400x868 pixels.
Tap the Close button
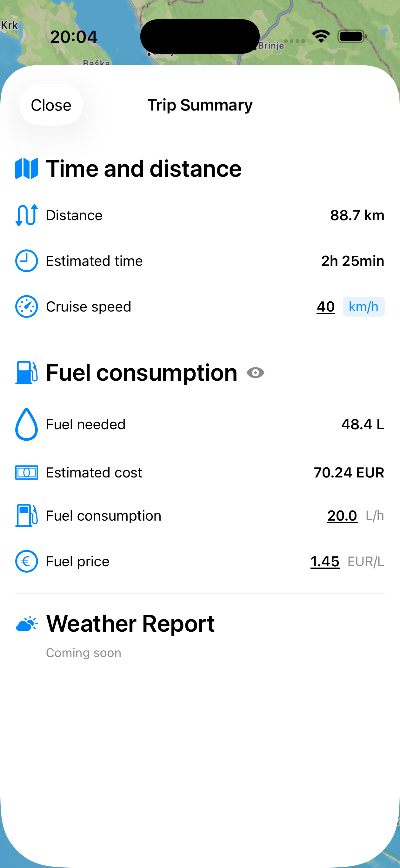(x=51, y=105)
